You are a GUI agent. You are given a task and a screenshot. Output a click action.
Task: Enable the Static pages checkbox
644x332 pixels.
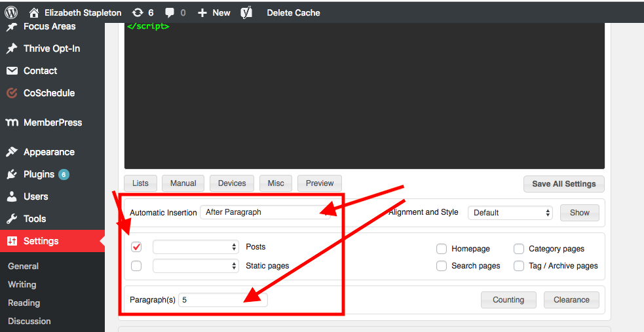[136, 265]
